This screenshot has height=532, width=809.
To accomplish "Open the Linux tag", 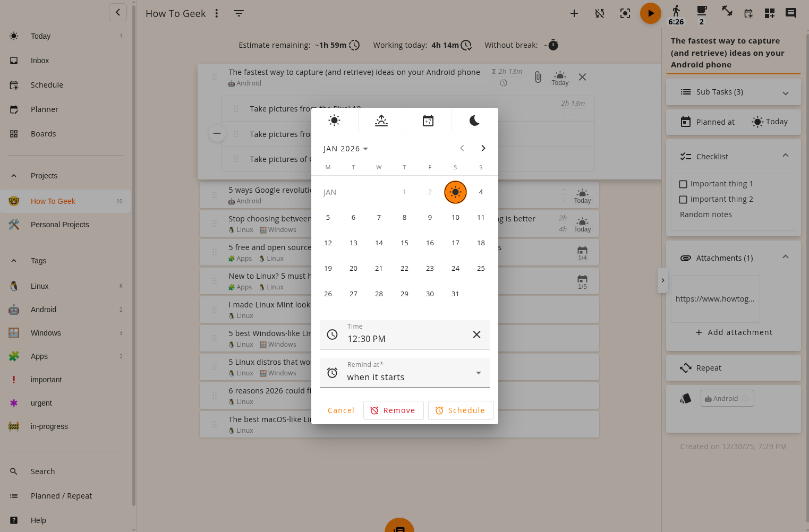I will 66,286.
